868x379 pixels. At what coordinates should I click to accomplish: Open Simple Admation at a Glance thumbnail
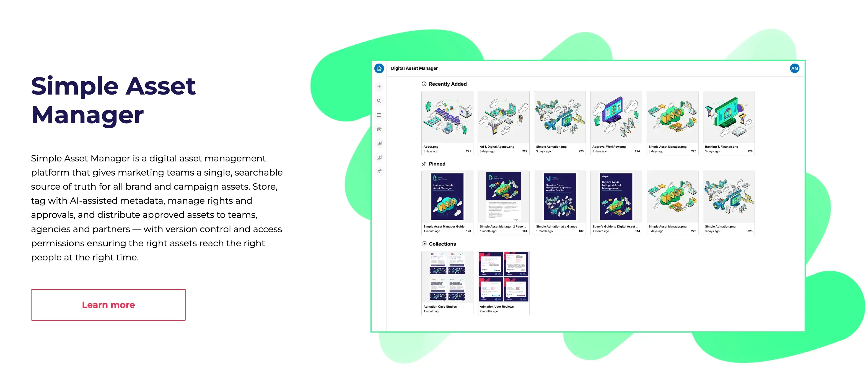click(x=560, y=197)
